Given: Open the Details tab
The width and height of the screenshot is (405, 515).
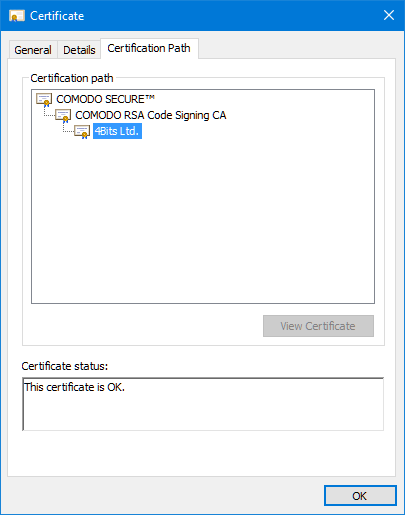Looking at the screenshot, I should [x=79, y=50].
